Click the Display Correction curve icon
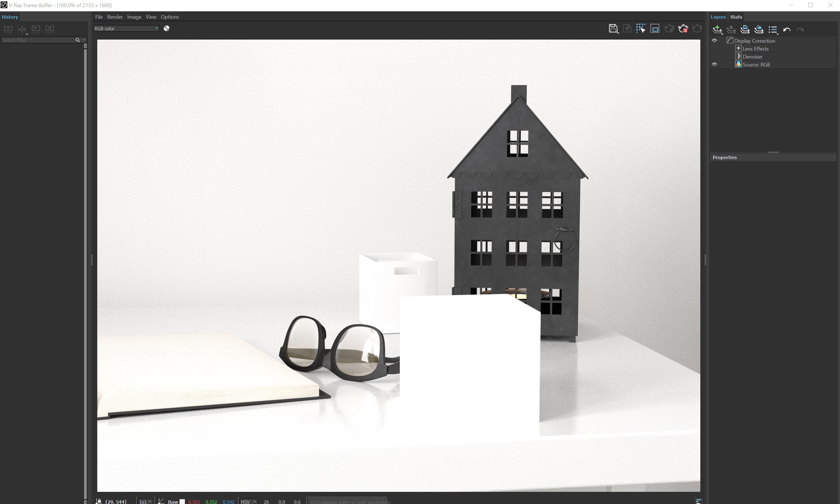 730,40
